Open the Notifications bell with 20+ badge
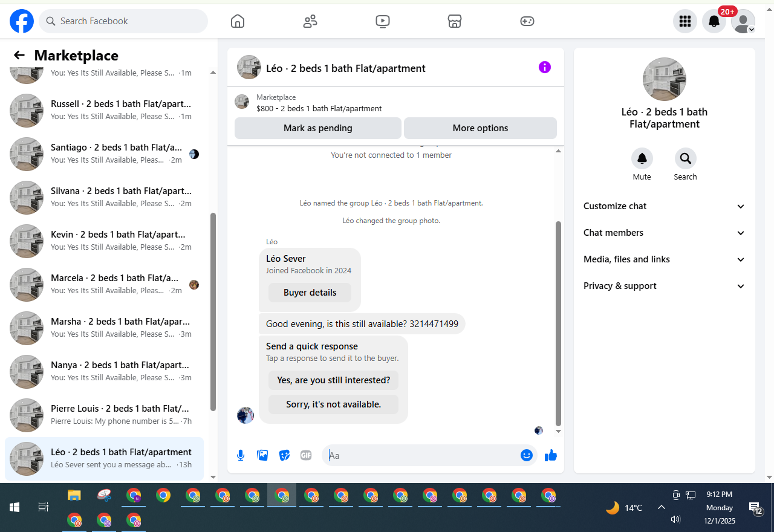The width and height of the screenshot is (774, 532). coord(714,21)
